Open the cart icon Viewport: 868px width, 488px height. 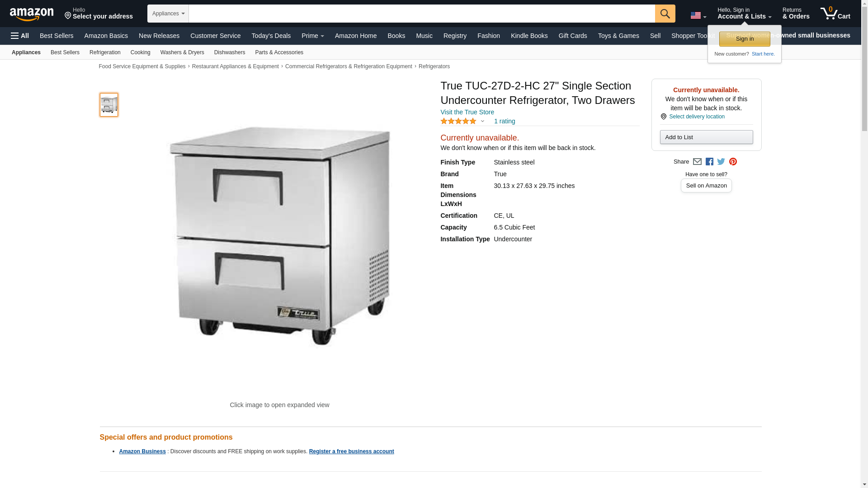point(835,13)
